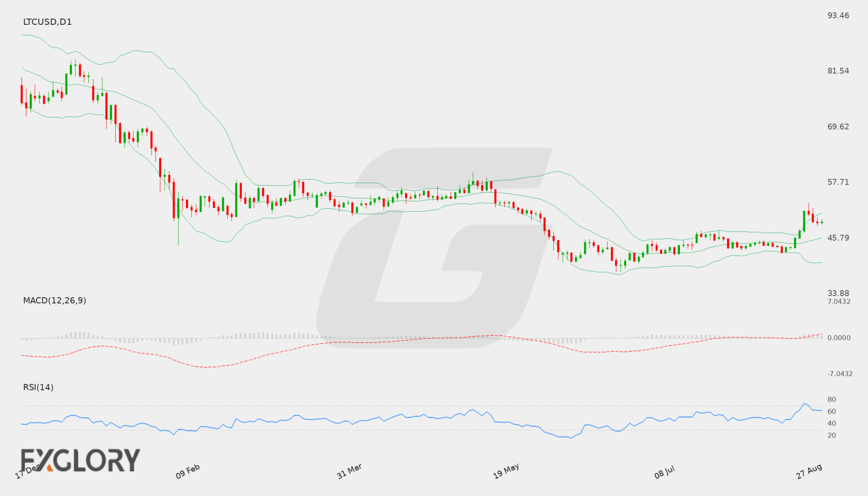
Task: Click the MACD(12,26,9) indicator label
Action: point(55,300)
